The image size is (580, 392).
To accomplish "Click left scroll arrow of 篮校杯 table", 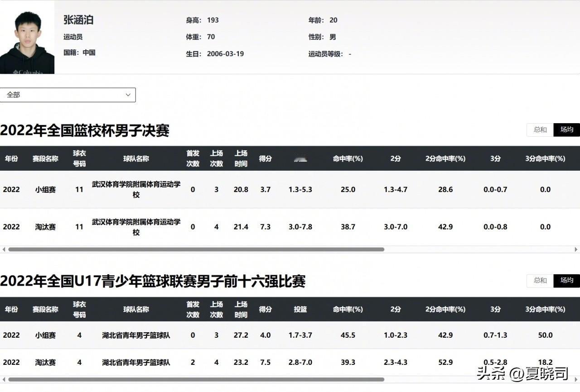I will [4, 249].
